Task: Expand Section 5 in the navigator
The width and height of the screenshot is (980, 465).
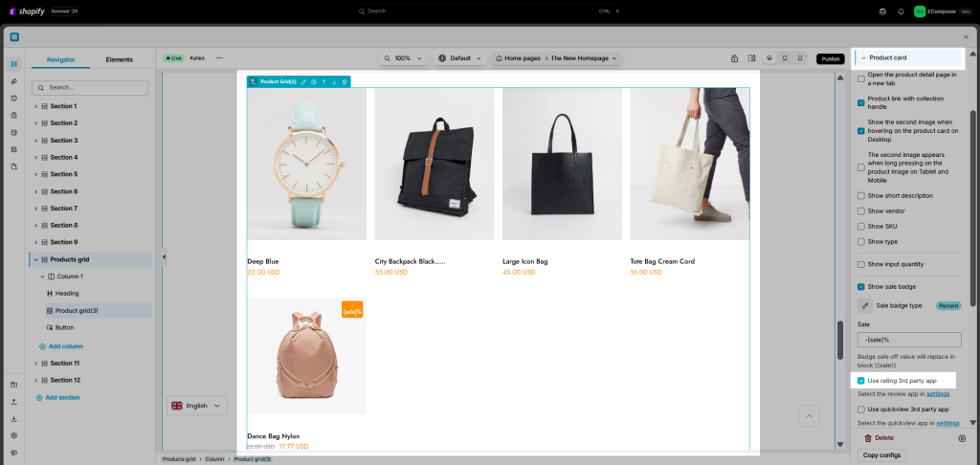Action: [36, 174]
